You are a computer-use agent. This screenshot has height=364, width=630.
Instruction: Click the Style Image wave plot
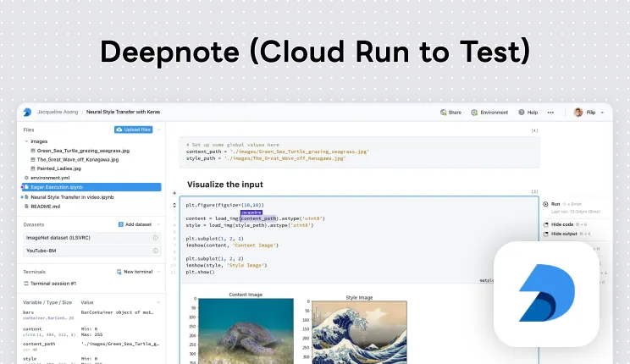pyautogui.click(x=359, y=333)
